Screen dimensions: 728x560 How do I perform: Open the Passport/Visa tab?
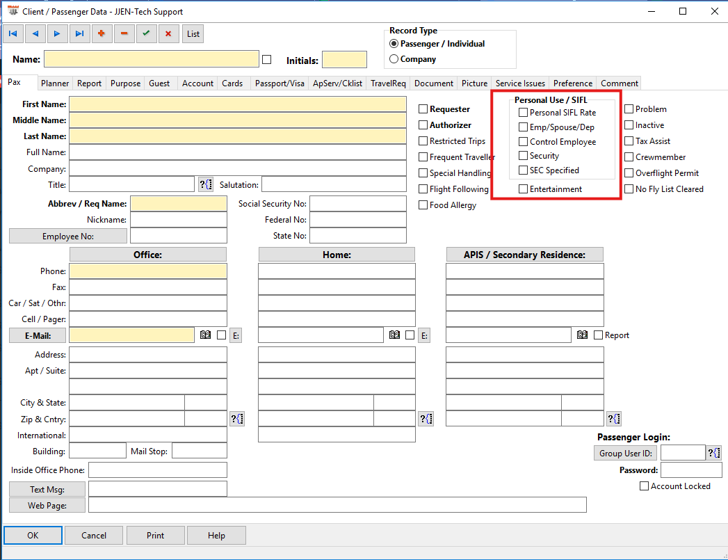(x=280, y=83)
